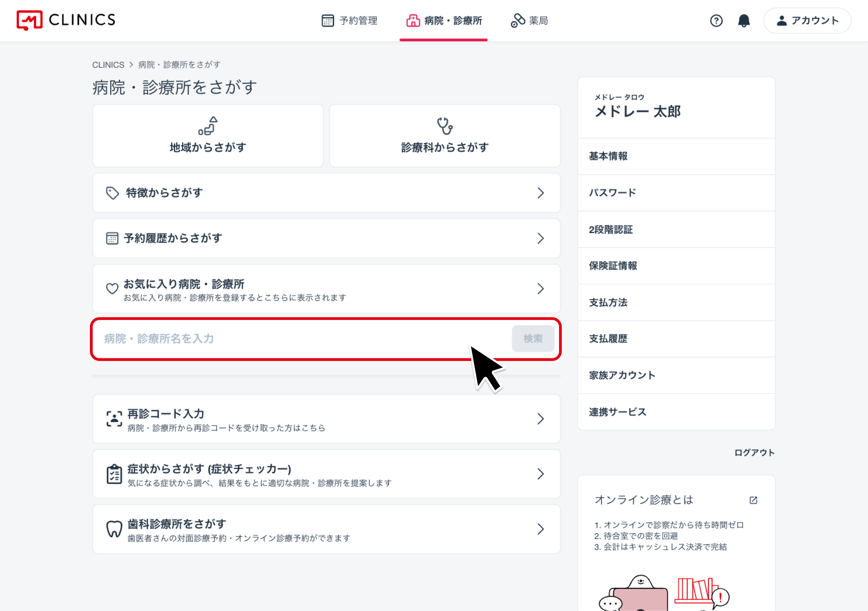Click the ログアウト link
Image resolution: width=868 pixels, height=611 pixels.
(x=754, y=453)
